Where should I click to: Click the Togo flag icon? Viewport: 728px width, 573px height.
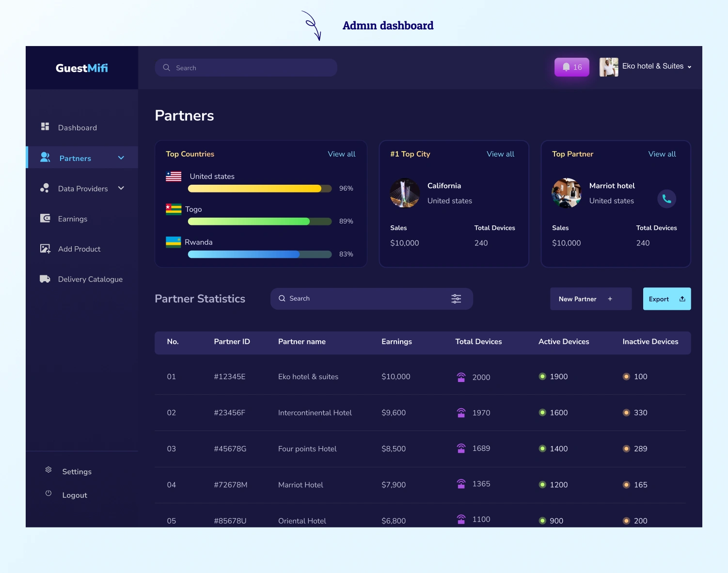coord(174,209)
